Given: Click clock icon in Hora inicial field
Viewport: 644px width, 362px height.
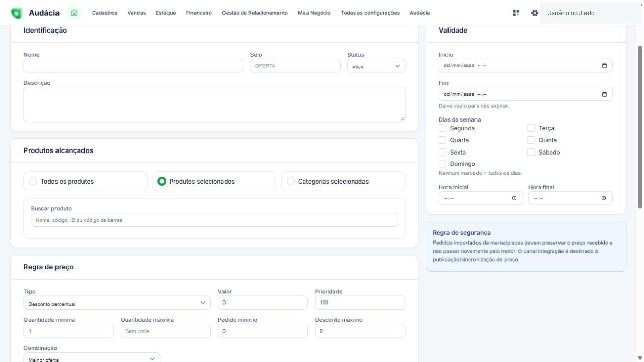Looking at the screenshot, I should click(x=514, y=198).
